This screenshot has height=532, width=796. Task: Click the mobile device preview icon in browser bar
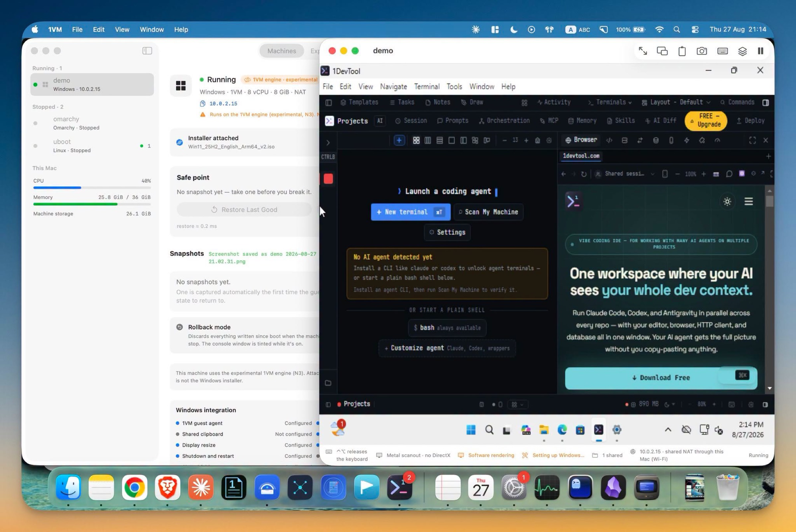click(665, 174)
